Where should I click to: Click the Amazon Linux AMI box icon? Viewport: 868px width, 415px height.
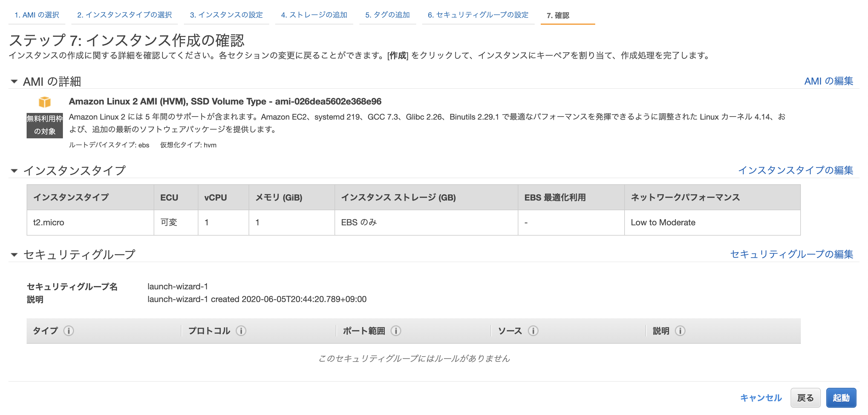coord(44,102)
